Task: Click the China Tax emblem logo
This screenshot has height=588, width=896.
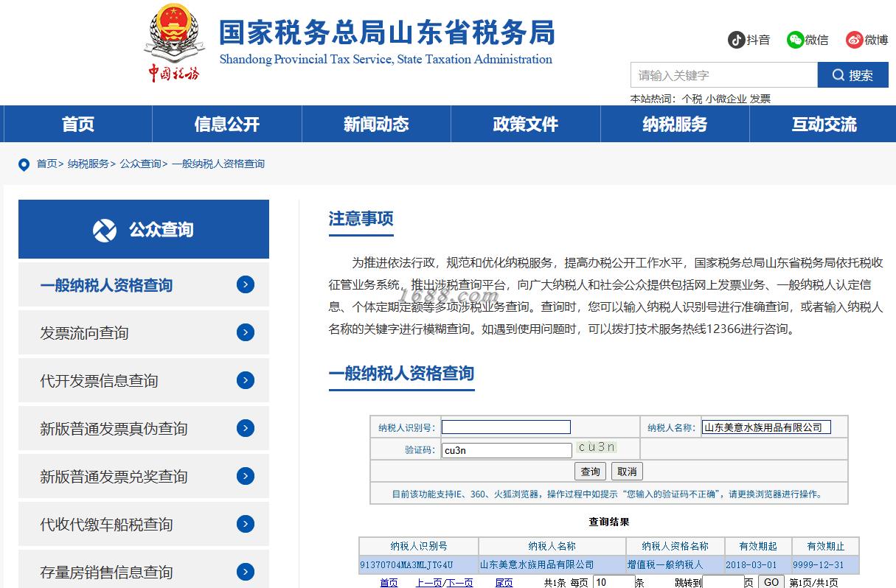Action: click(173, 43)
